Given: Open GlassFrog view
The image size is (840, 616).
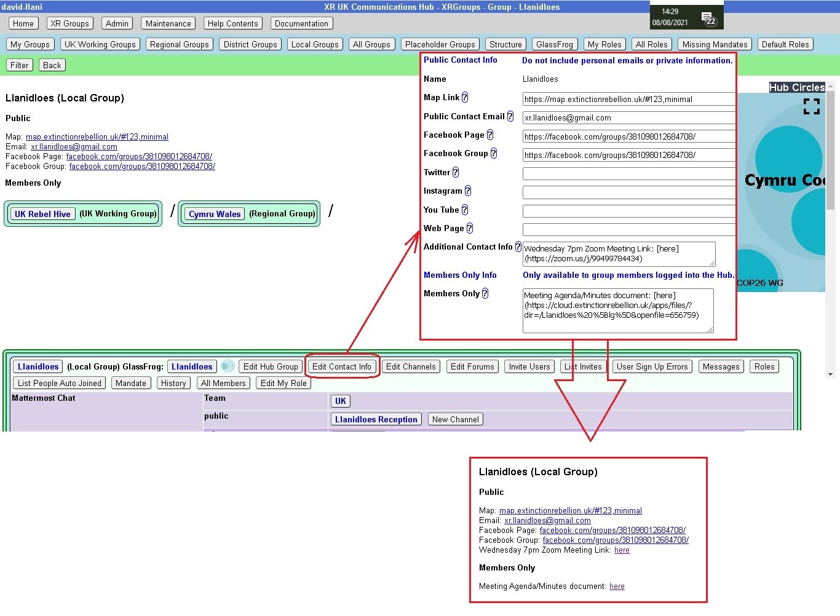Looking at the screenshot, I should tap(555, 44).
